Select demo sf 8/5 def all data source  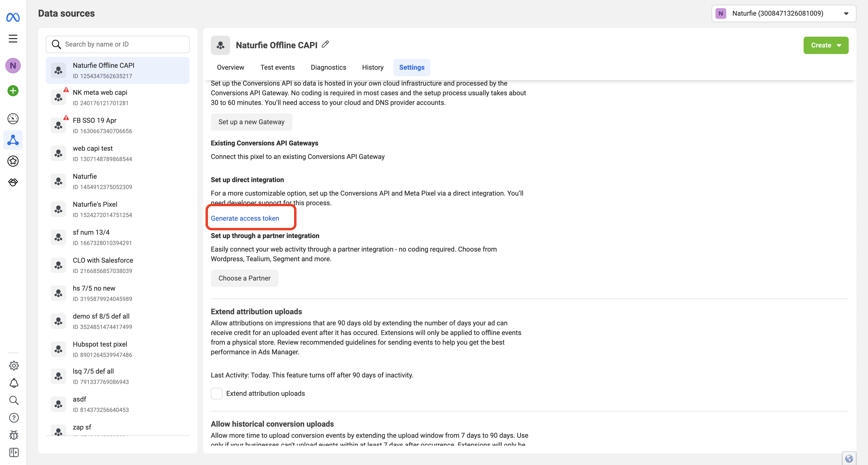[117, 321]
